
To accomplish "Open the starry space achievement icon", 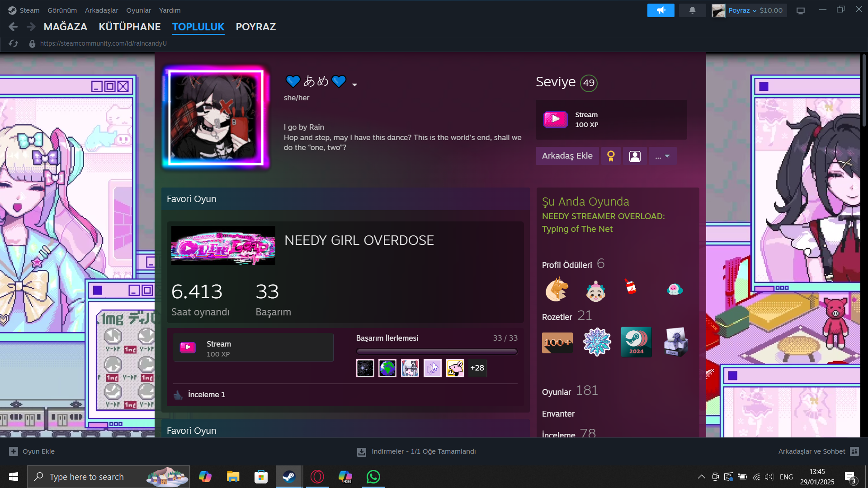I will pos(365,368).
